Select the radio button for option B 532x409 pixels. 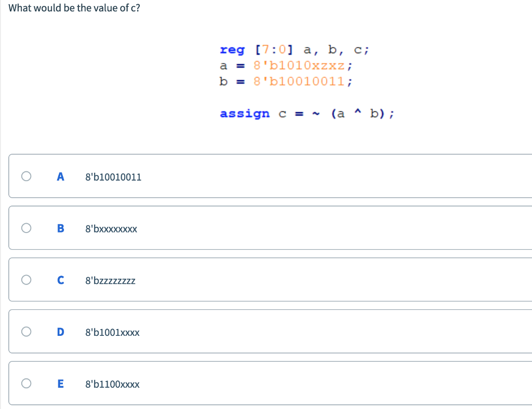(x=26, y=227)
